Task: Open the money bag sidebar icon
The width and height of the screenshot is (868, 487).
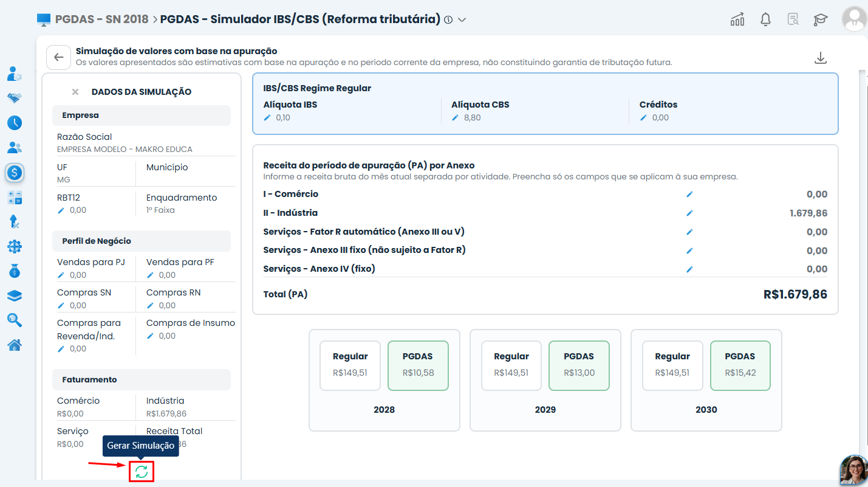Action: pyautogui.click(x=15, y=271)
